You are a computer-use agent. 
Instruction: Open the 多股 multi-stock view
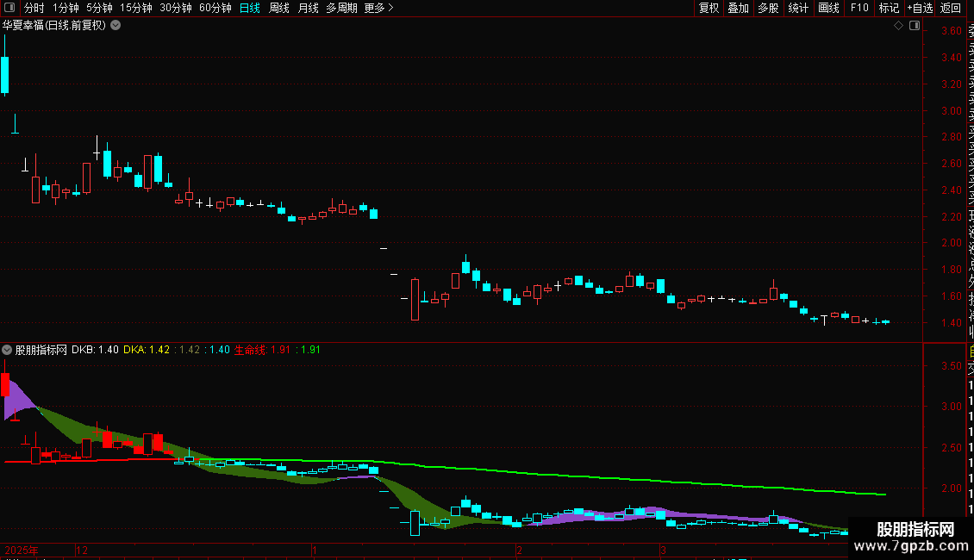[768, 8]
